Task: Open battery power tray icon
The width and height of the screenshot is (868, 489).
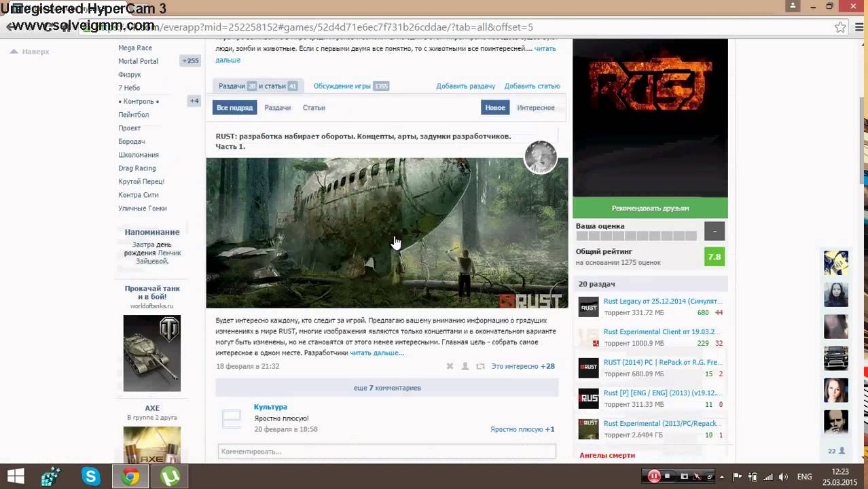Action: click(x=753, y=477)
